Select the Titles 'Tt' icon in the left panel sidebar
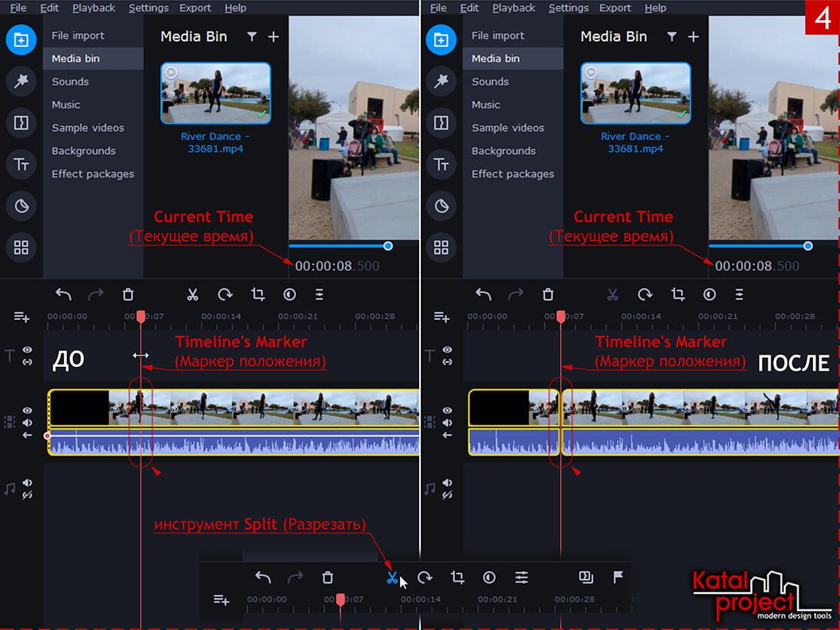Screen dimensions: 840x630 coord(22,164)
